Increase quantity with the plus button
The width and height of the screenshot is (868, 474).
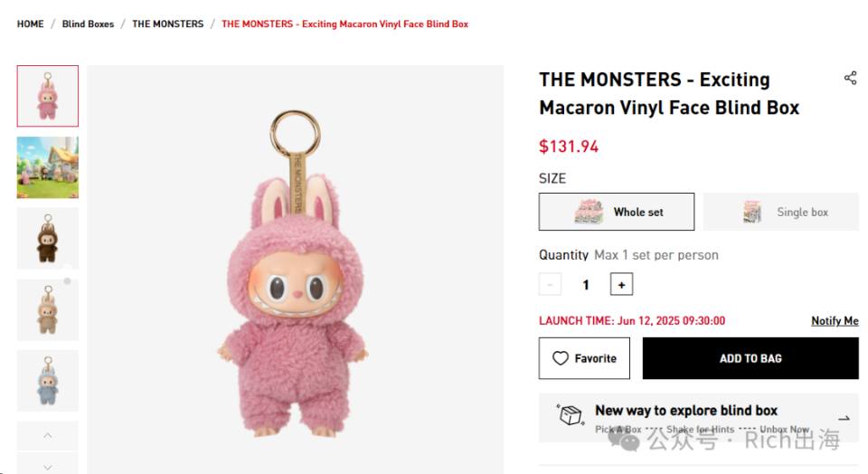point(621,284)
